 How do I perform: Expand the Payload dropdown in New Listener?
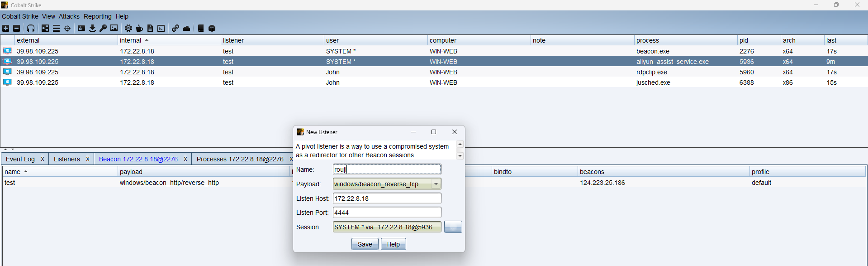click(x=436, y=184)
